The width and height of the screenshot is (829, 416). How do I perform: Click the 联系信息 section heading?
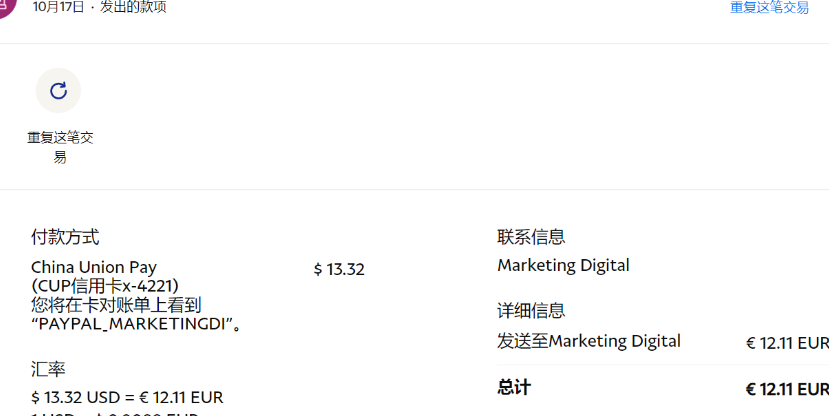[x=531, y=237]
